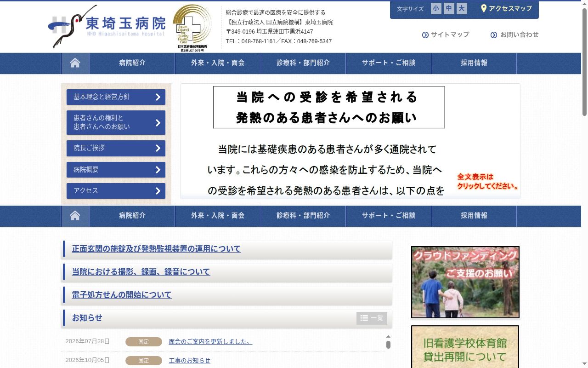Click the fever patient notice banner image
Image resolution: width=588 pixels, height=368 pixels.
[351, 141]
